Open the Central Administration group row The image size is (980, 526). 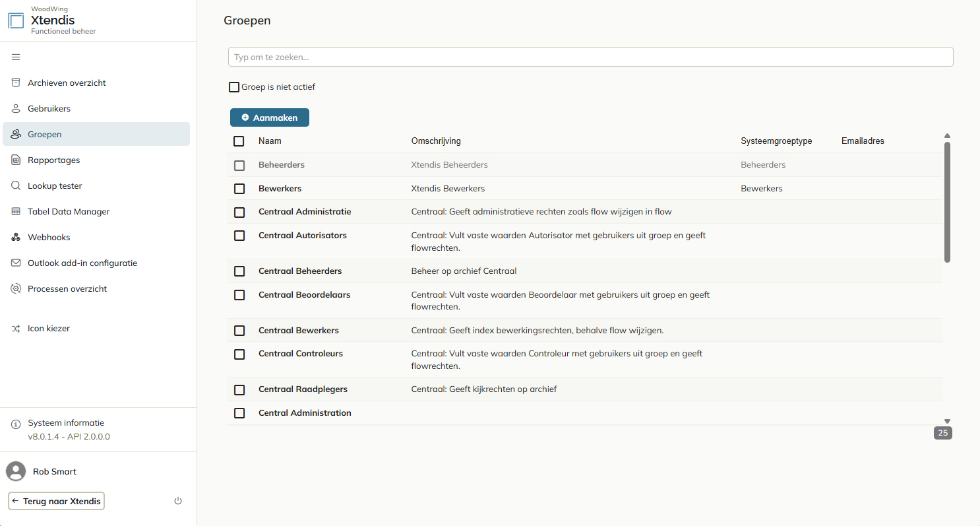584,413
